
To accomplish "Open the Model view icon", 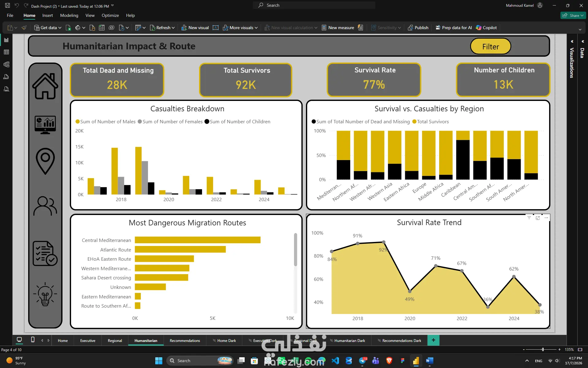I will pos(6,64).
